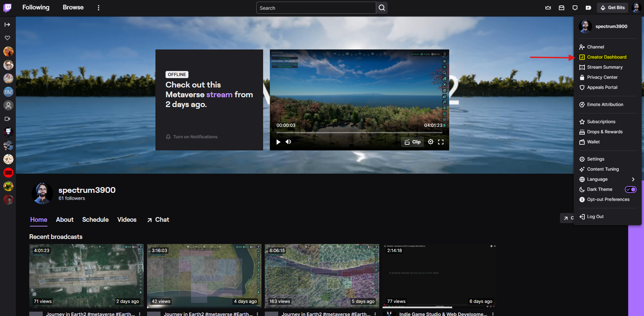The width and height of the screenshot is (644, 316).
Task: Open the notifications inbox icon
Action: pyautogui.click(x=562, y=8)
